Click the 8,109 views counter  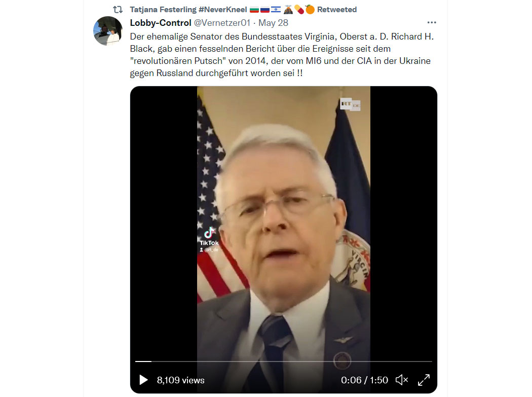(x=180, y=380)
